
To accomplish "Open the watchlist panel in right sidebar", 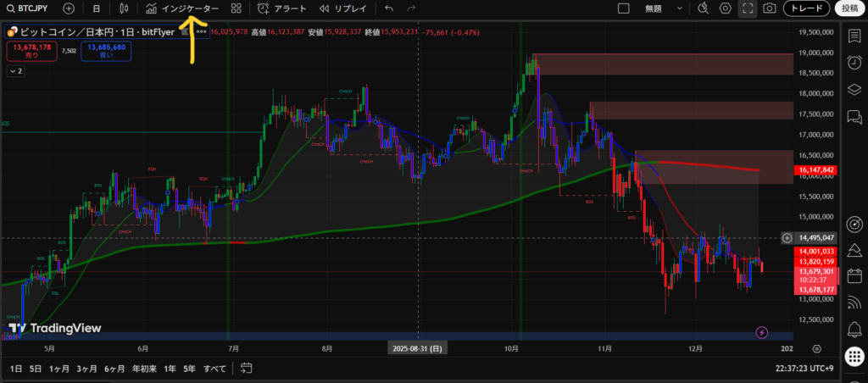I will tap(853, 36).
